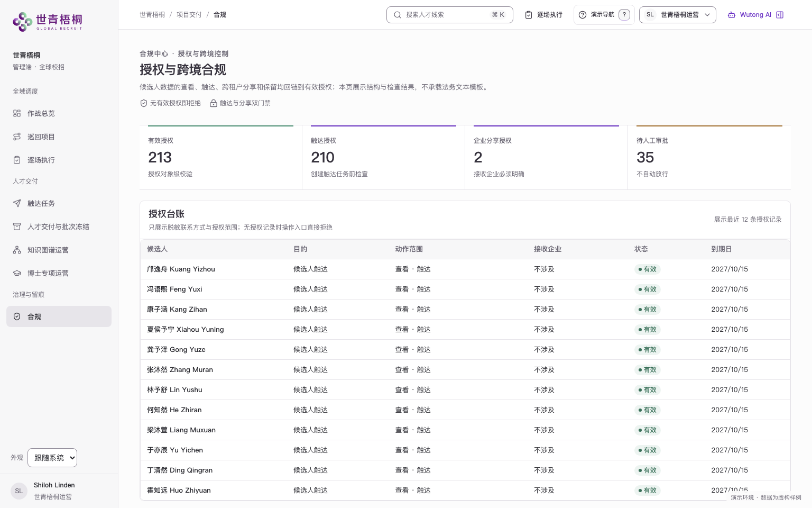Click the 触达授权 210 stat card
This screenshot has width=812, height=508.
[x=383, y=157]
